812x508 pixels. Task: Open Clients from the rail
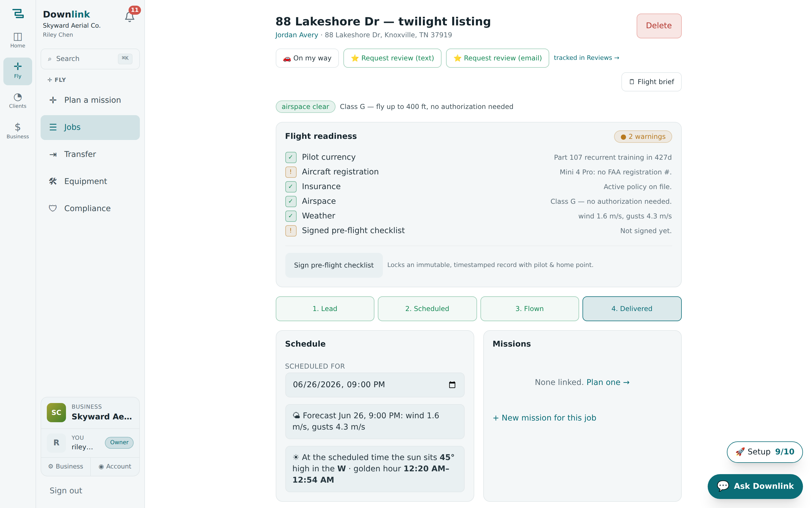(x=18, y=101)
